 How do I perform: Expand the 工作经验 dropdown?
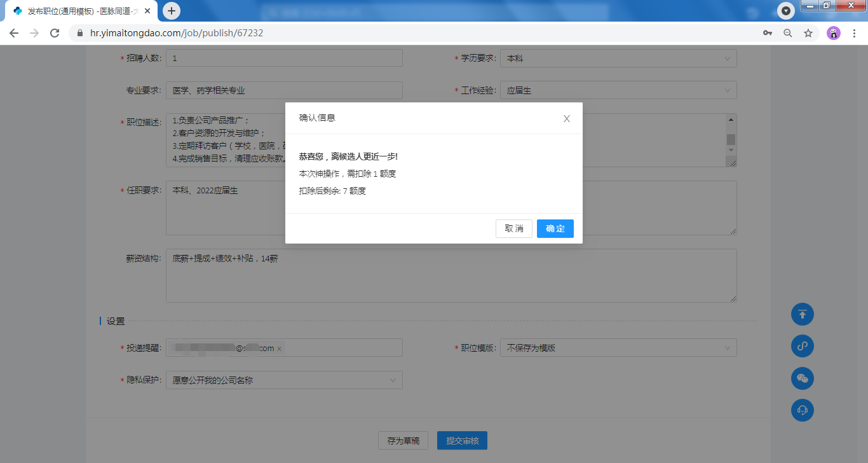618,91
